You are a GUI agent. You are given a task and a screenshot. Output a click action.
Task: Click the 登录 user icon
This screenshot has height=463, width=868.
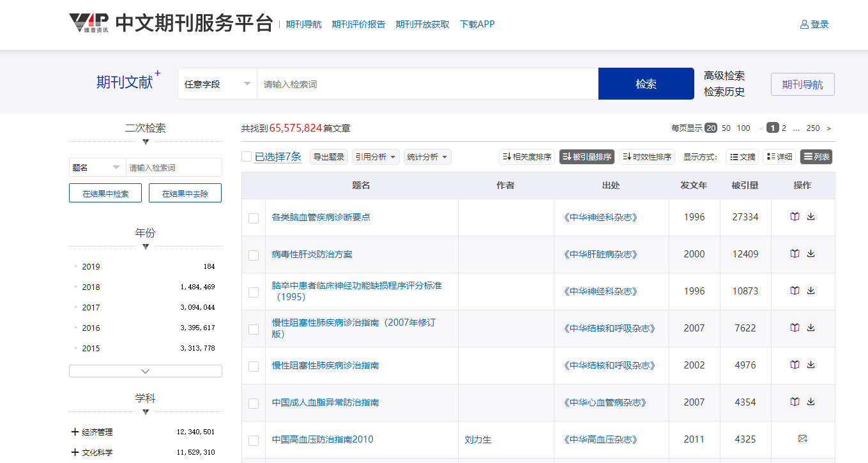pos(804,24)
